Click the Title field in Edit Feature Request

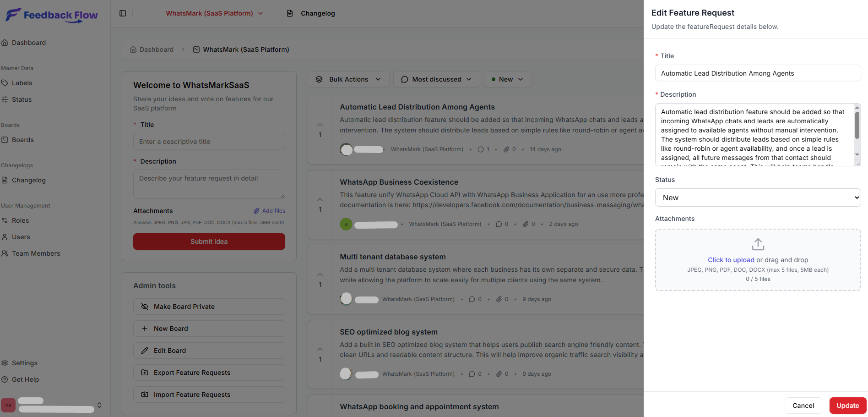(758, 73)
